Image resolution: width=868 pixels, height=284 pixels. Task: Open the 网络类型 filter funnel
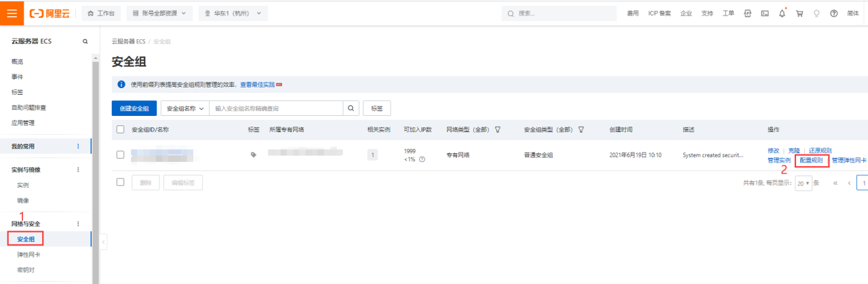tap(498, 129)
